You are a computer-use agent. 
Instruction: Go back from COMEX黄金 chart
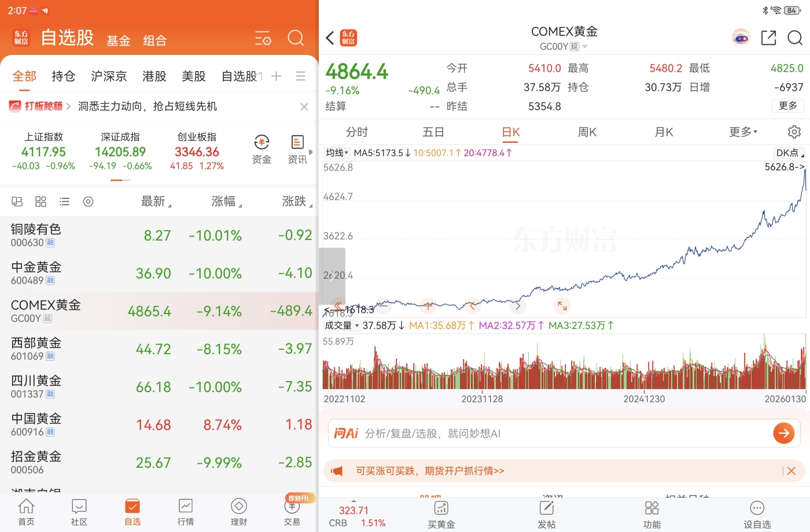330,38
